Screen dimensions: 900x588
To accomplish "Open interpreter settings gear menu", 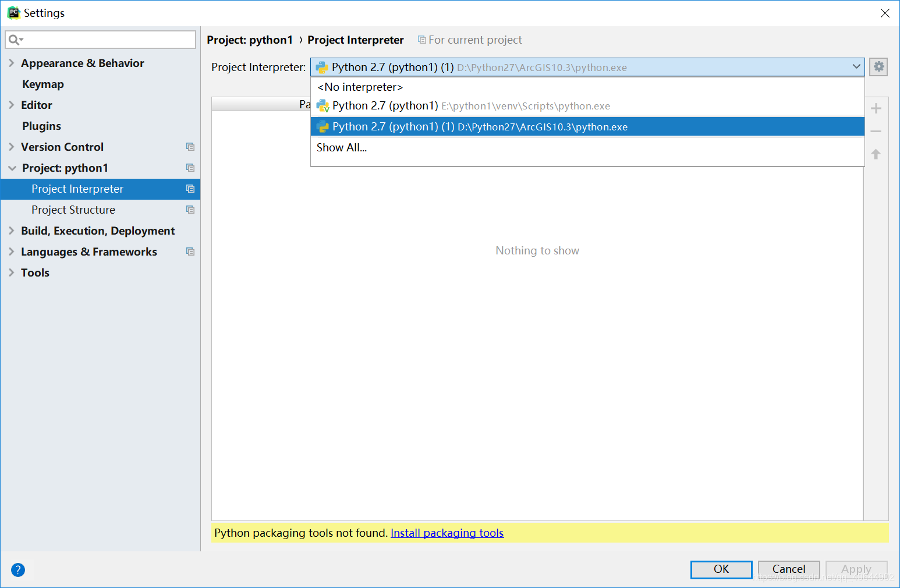I will pos(878,67).
